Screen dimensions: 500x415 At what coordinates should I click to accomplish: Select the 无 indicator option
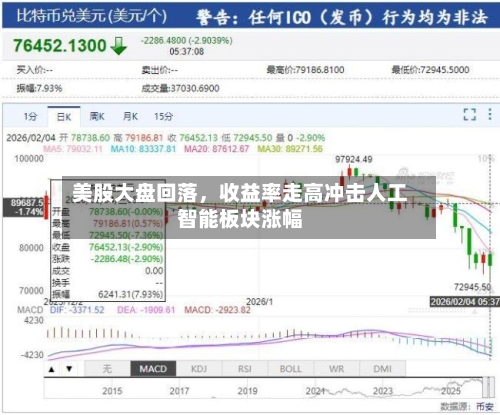[x=107, y=369]
